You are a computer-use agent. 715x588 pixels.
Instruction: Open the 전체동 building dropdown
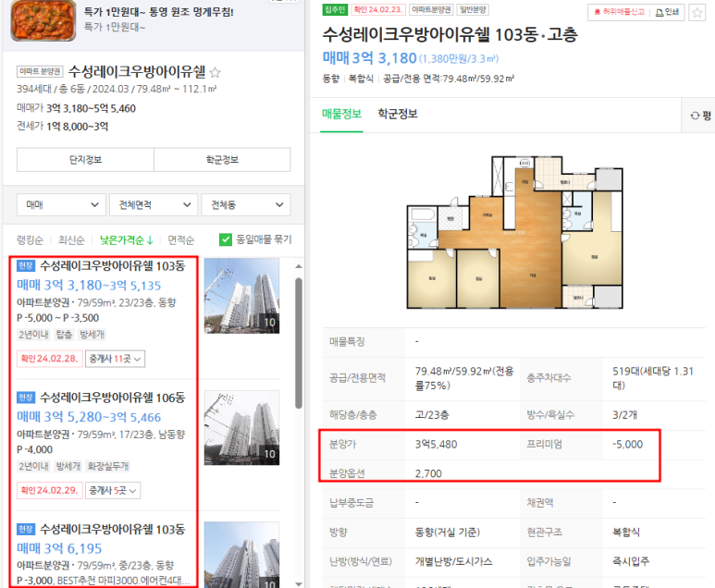[x=246, y=204]
